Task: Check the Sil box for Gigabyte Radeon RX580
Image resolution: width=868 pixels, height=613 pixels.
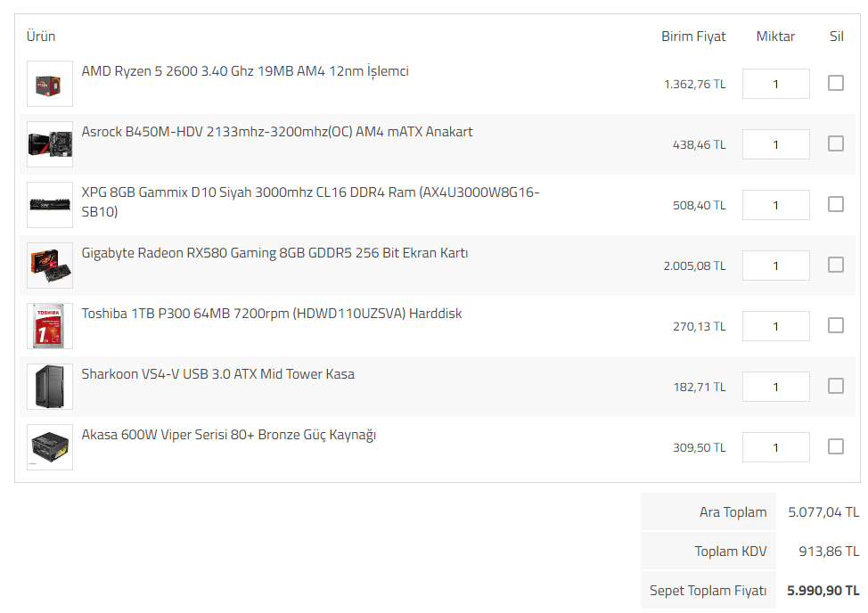Action: [x=836, y=265]
